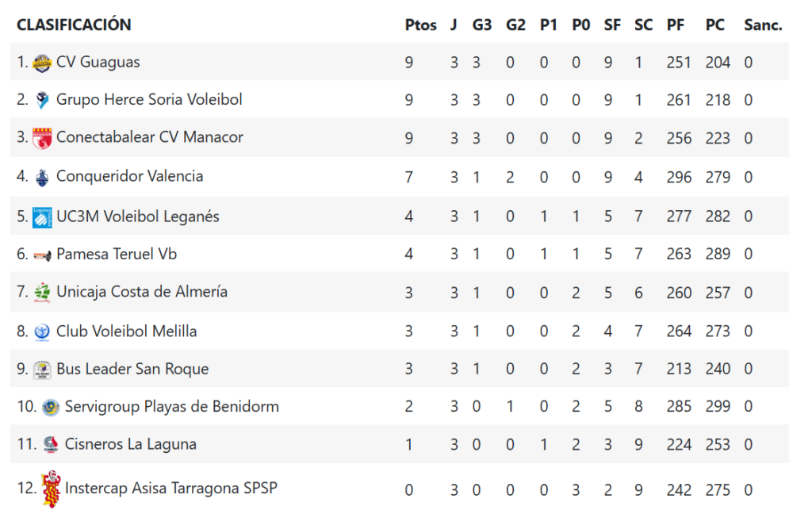The width and height of the screenshot is (812, 510).
Task: Select the Cisneros La Laguna team name
Action: pos(131,444)
